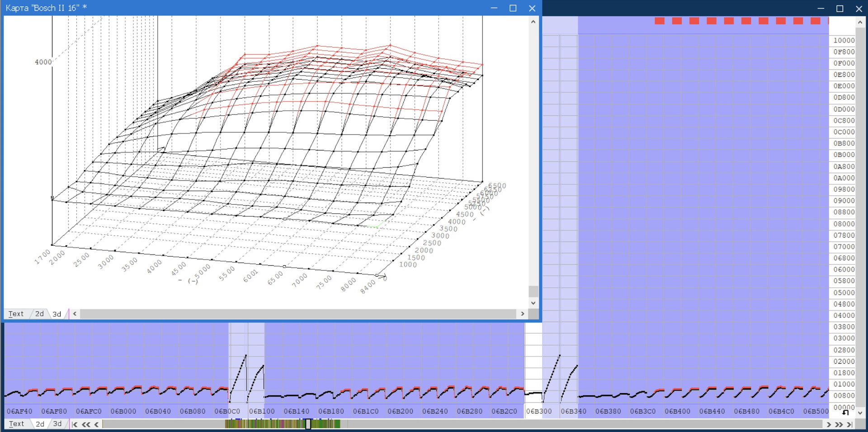Image resolution: width=868 pixels, height=432 pixels.
Task: Click single-left step arrow in bottom bar
Action: click(96, 424)
